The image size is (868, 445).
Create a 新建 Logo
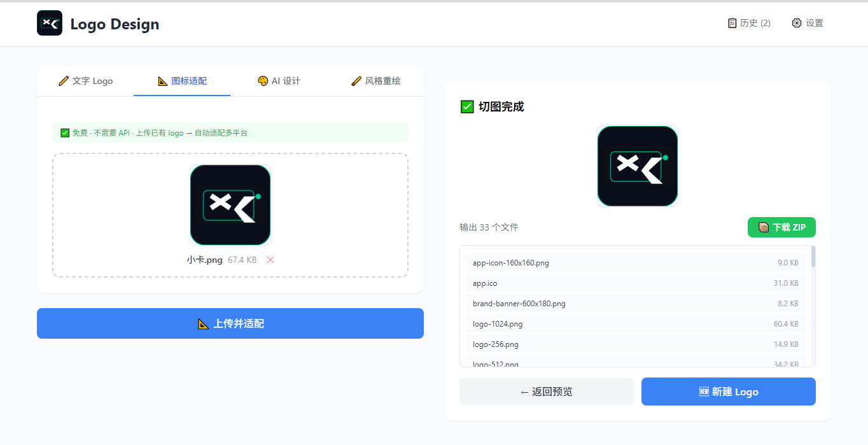(x=729, y=392)
